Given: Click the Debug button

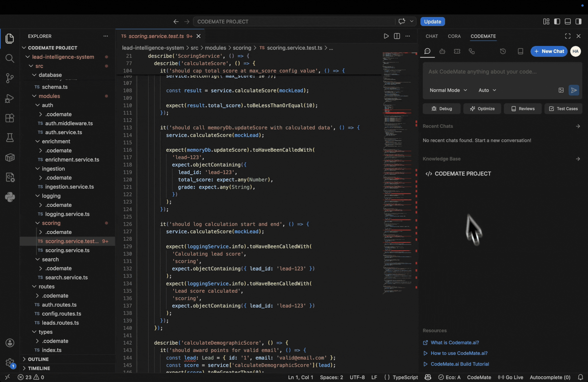Looking at the screenshot, I should [x=441, y=109].
